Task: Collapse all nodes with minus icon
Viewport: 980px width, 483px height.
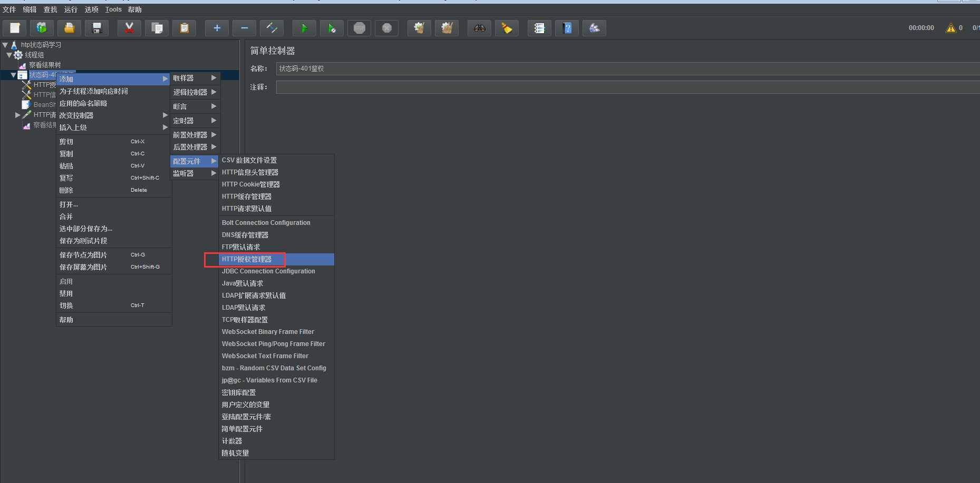Action: coord(244,28)
